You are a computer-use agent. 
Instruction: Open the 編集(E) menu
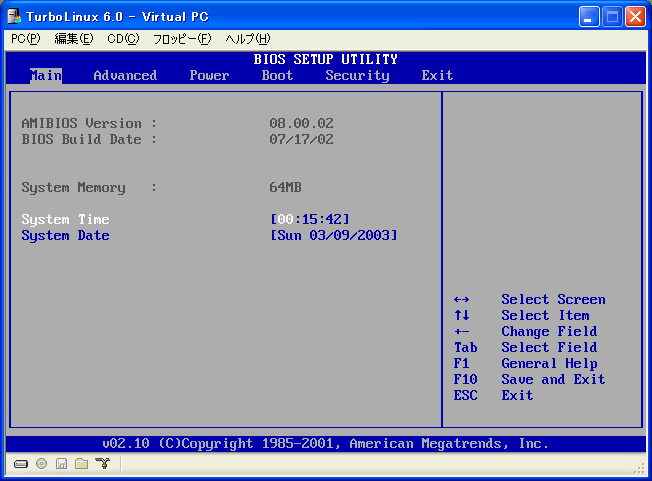pos(73,39)
